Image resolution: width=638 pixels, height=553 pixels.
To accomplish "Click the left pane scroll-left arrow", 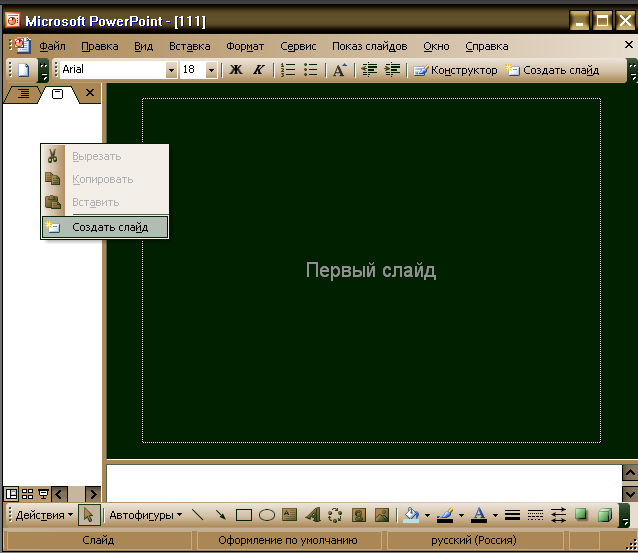I will [x=60, y=494].
